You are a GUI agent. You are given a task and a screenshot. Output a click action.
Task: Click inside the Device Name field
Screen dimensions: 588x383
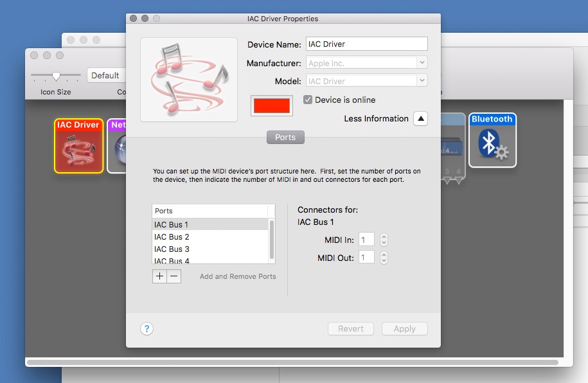pos(366,44)
